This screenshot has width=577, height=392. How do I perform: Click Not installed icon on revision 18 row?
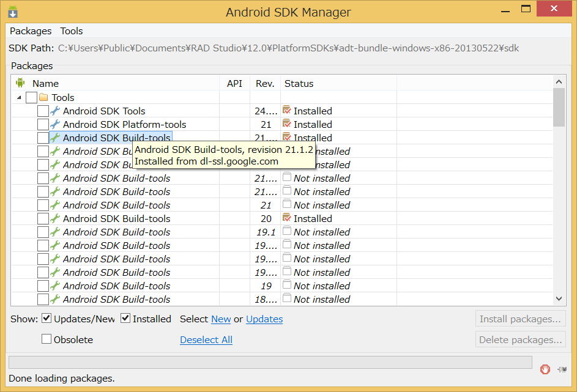(287, 298)
